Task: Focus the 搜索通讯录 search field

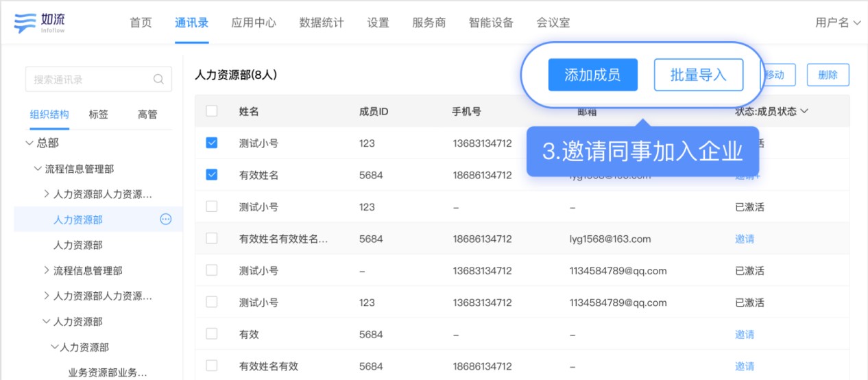Action: click(x=89, y=80)
